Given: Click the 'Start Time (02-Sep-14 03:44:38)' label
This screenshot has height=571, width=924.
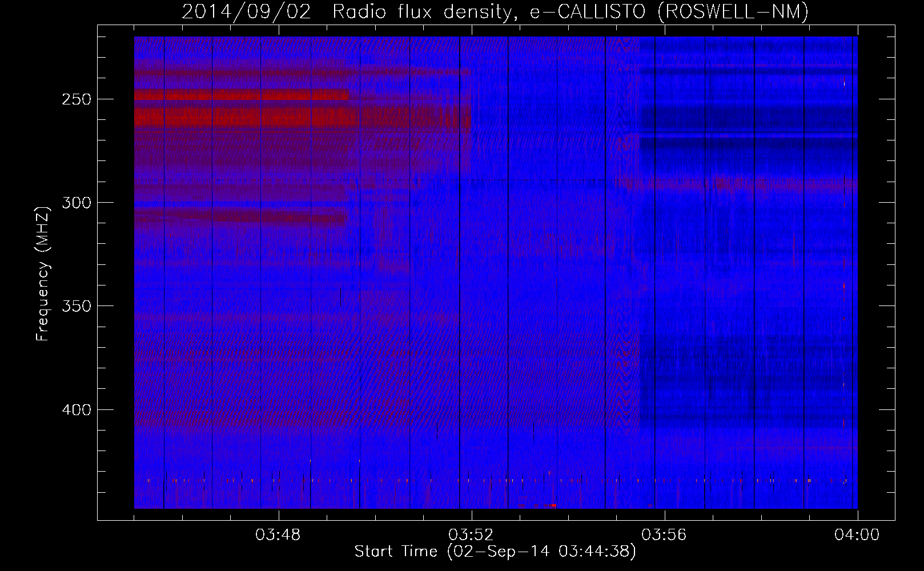Looking at the screenshot, I should [x=495, y=552].
